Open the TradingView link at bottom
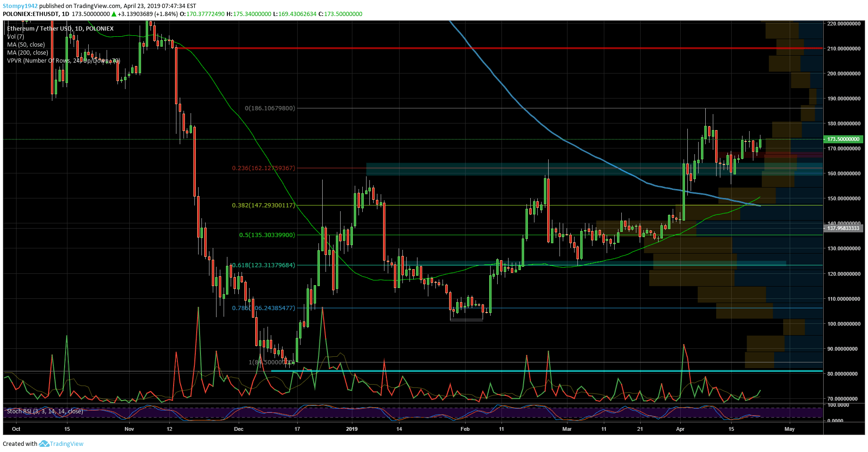This screenshot has height=452, width=868. point(67,444)
